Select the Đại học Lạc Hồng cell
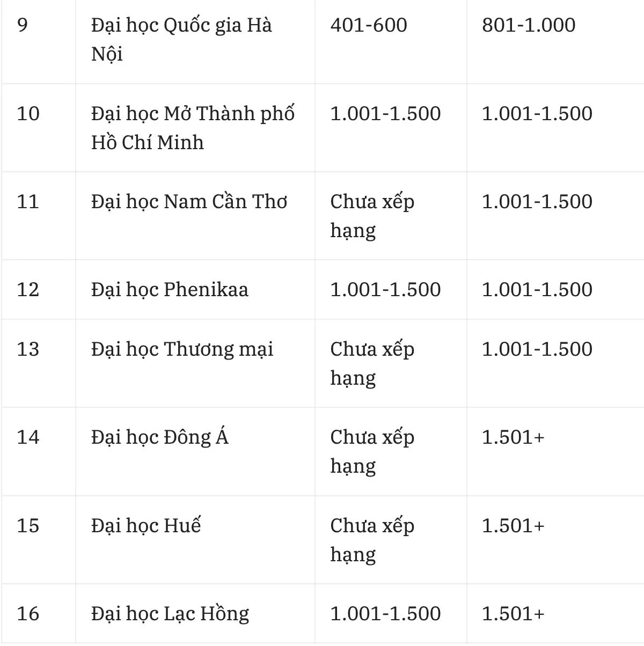644x646 pixels. [170, 614]
